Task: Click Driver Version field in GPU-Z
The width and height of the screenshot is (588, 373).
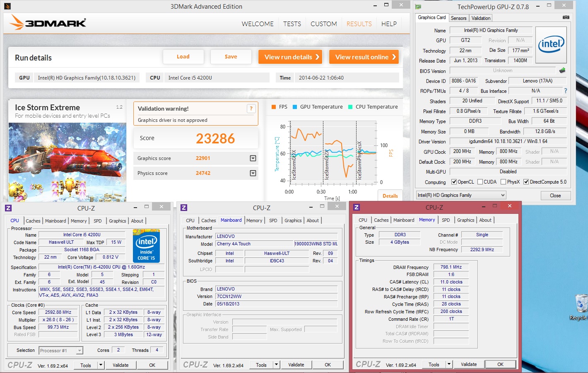Action: click(508, 141)
